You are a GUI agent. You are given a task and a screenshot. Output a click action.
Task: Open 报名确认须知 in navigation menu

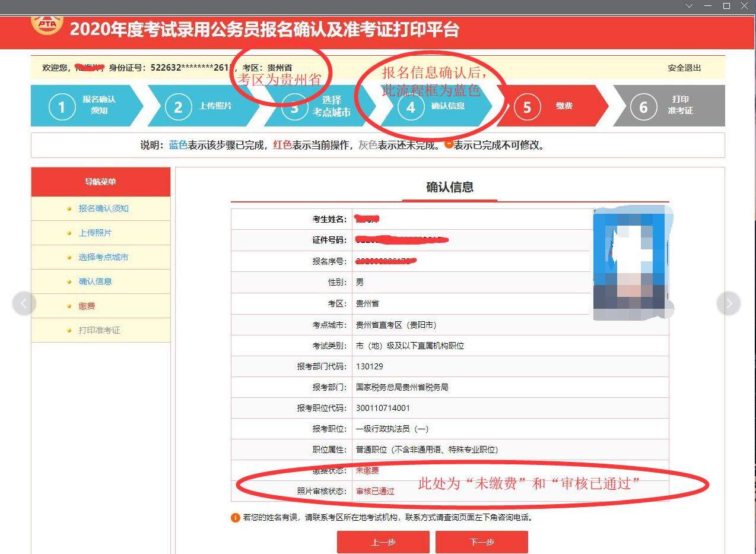[x=103, y=208]
